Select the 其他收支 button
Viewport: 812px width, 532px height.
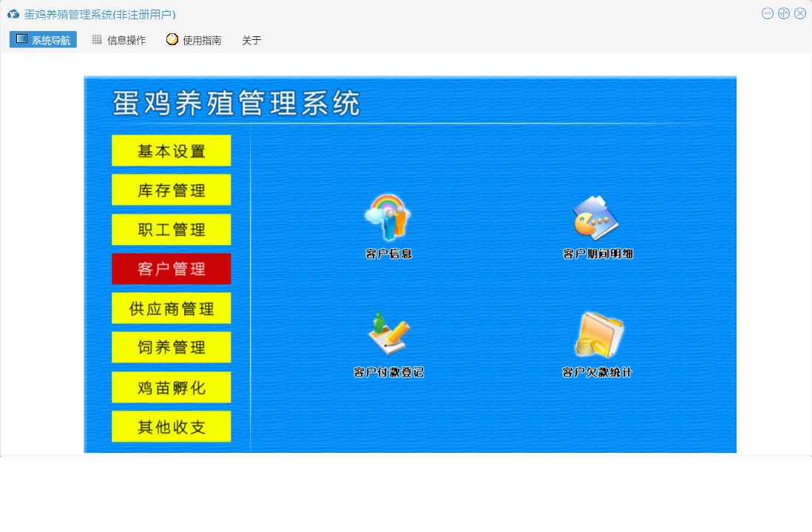[172, 427]
